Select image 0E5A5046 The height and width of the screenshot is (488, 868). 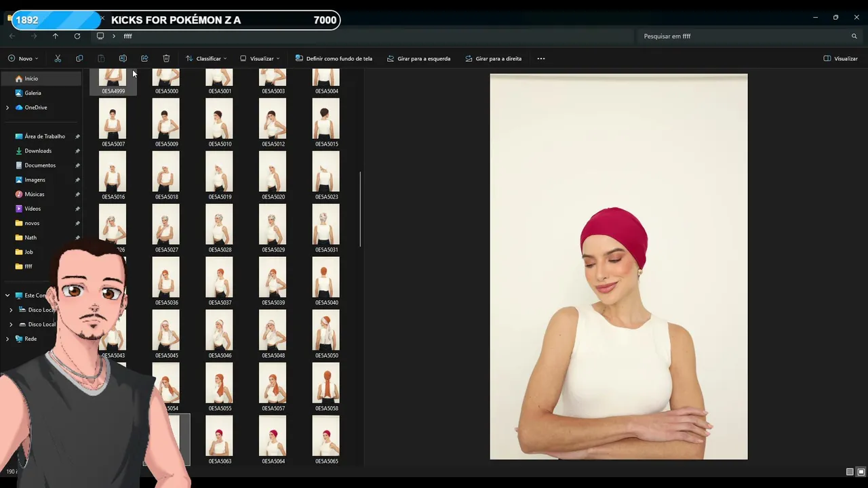220,334
